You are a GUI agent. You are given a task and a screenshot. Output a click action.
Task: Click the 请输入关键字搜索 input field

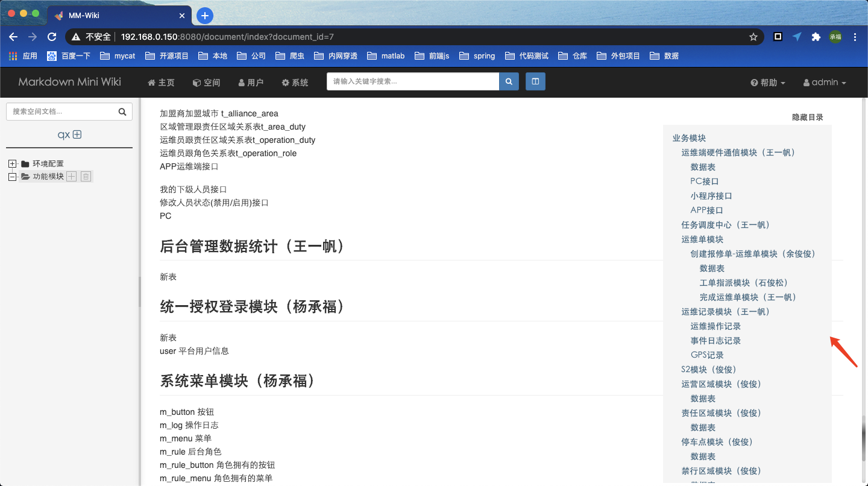pos(412,81)
